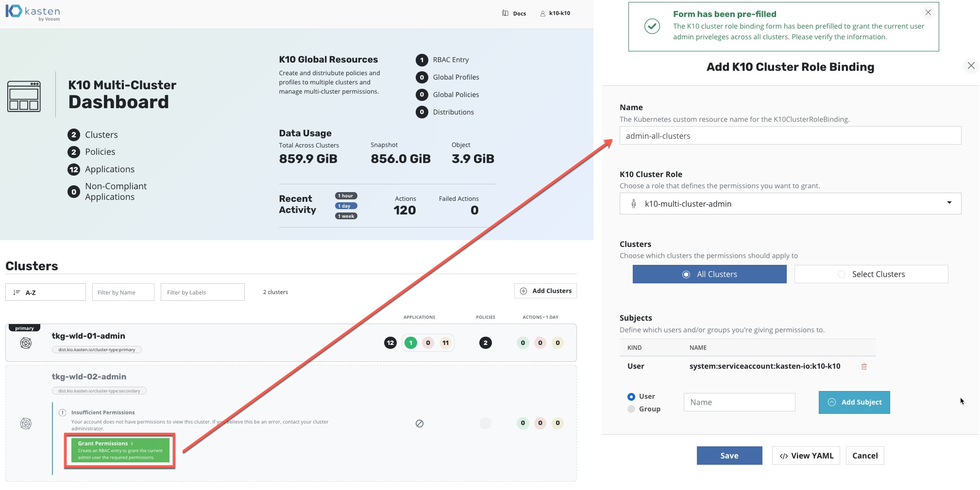
Task: Click the Clusters count badge 2
Action: 73,135
